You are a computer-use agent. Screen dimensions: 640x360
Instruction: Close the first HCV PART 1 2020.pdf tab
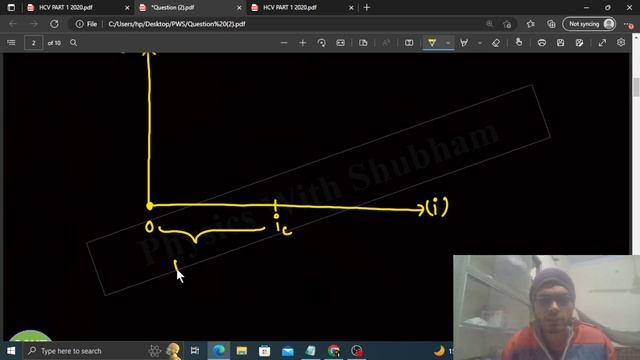pos(127,8)
